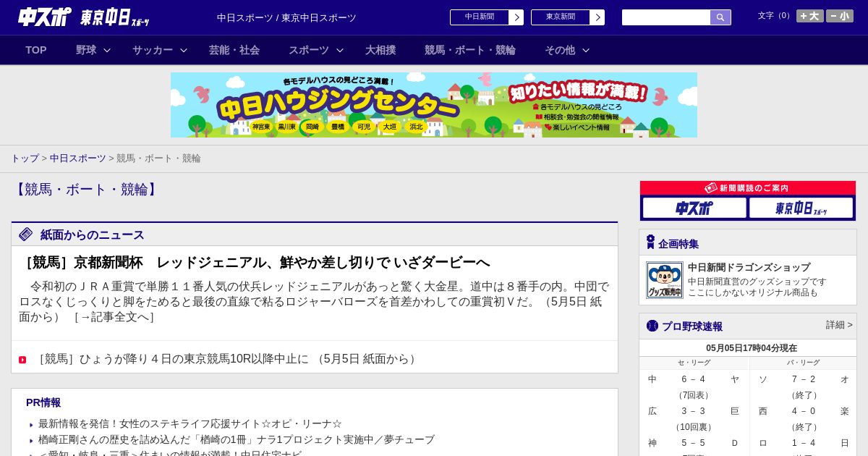
Task: Select the 芸能・社会 menu item
Action: tap(234, 50)
